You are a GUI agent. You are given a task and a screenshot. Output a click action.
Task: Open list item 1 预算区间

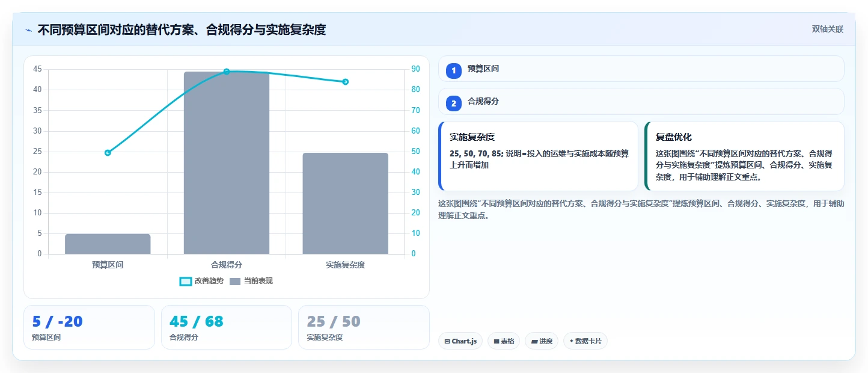click(641, 69)
